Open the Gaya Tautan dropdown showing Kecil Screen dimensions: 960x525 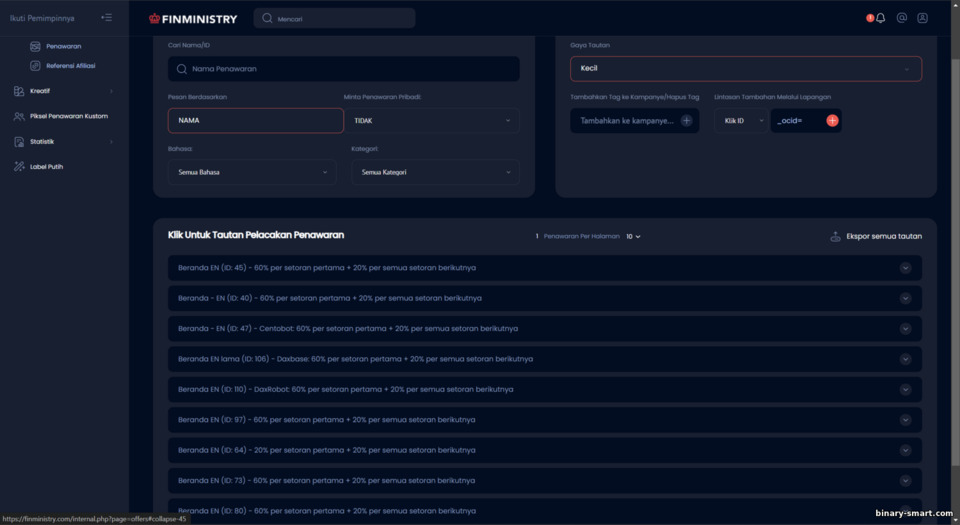(x=746, y=69)
